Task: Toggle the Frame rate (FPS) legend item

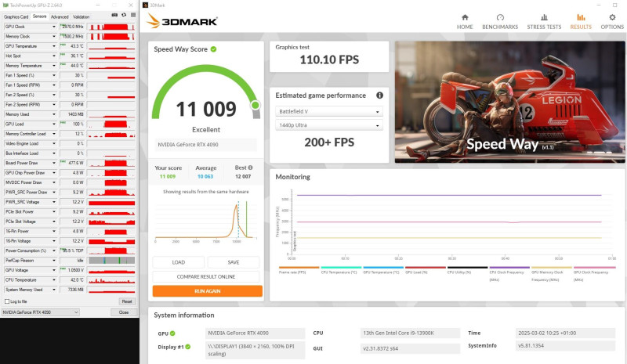Action: (299, 270)
